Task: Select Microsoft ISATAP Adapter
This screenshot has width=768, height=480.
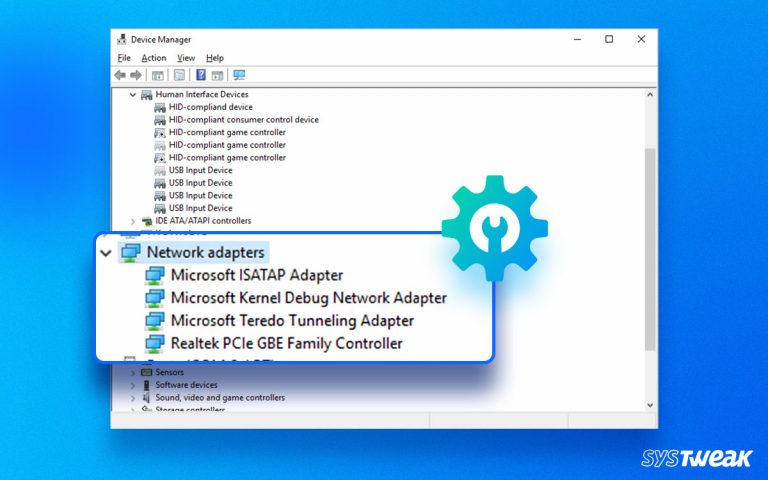Action: coord(257,275)
